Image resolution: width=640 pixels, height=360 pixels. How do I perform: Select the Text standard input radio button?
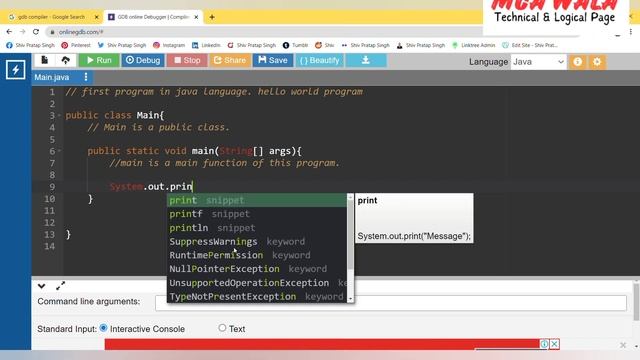click(x=222, y=328)
